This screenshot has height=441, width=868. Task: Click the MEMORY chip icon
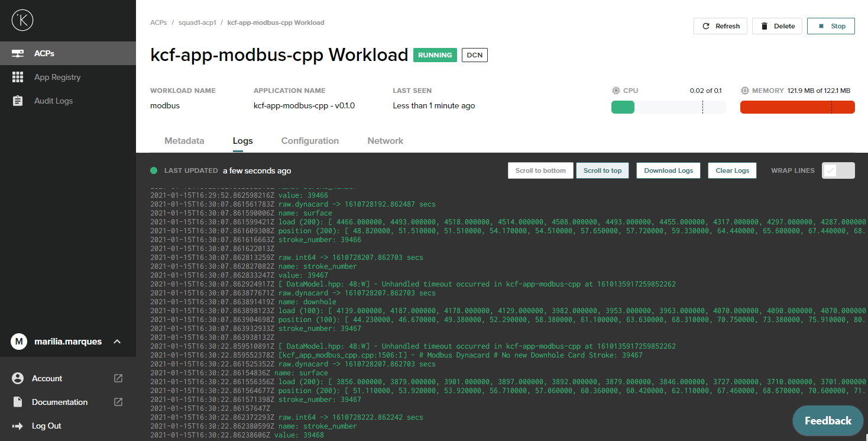tap(744, 91)
